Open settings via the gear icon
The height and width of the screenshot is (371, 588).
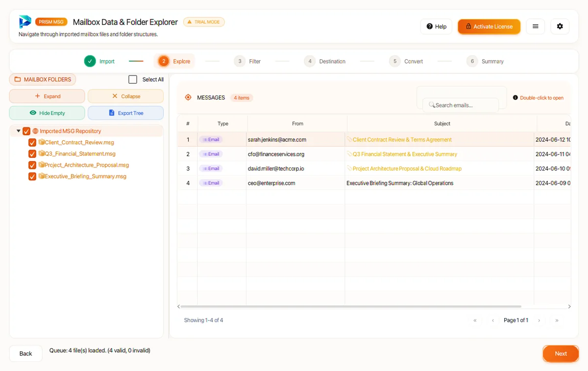(x=560, y=26)
